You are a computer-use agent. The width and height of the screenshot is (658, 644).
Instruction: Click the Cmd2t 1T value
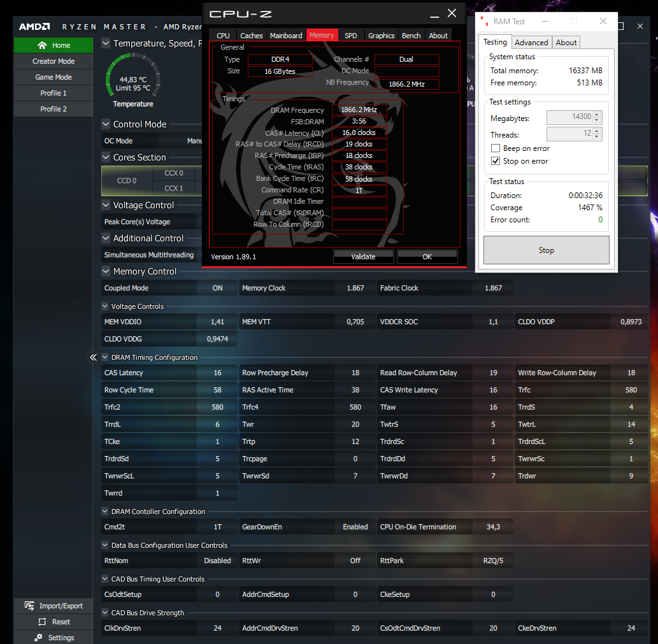pos(217,527)
